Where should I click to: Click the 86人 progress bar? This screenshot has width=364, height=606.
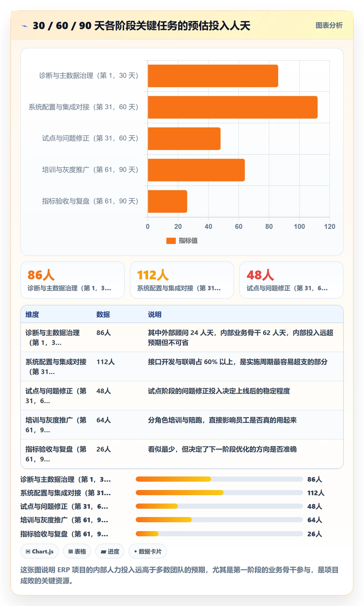219,479
